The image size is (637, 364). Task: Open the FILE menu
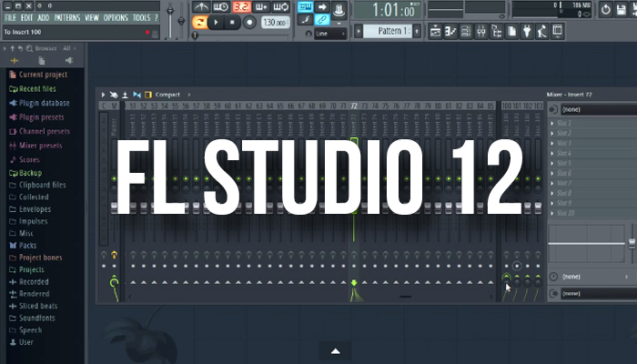[11, 18]
